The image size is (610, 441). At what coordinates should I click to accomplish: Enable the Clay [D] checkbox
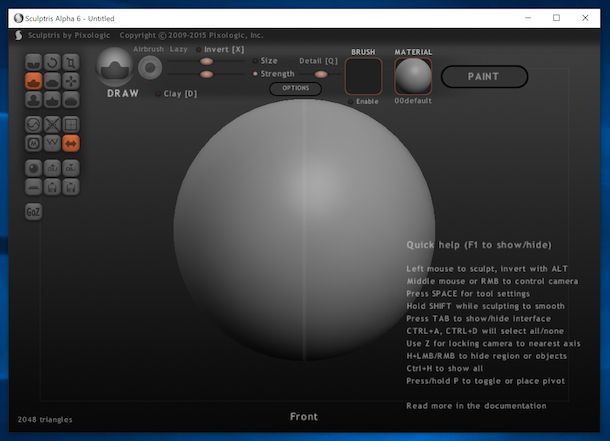(158, 94)
